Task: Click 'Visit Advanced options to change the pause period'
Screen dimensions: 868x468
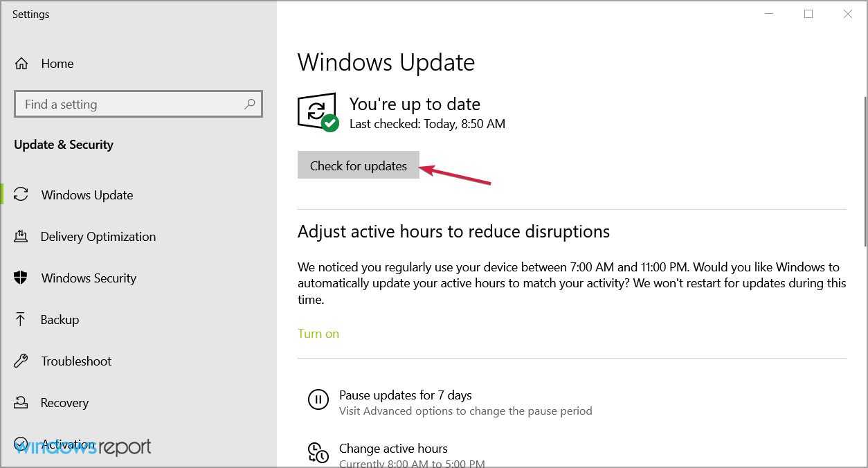Action: click(x=466, y=411)
